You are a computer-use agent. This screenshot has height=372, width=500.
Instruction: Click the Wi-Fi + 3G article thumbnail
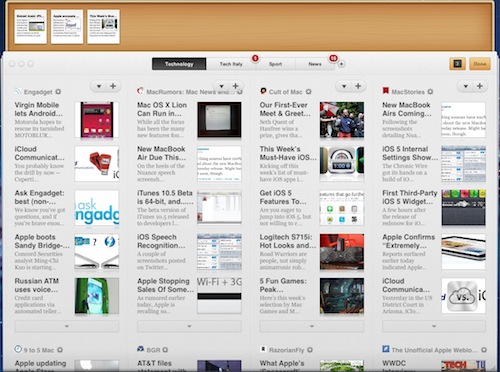[219, 296]
